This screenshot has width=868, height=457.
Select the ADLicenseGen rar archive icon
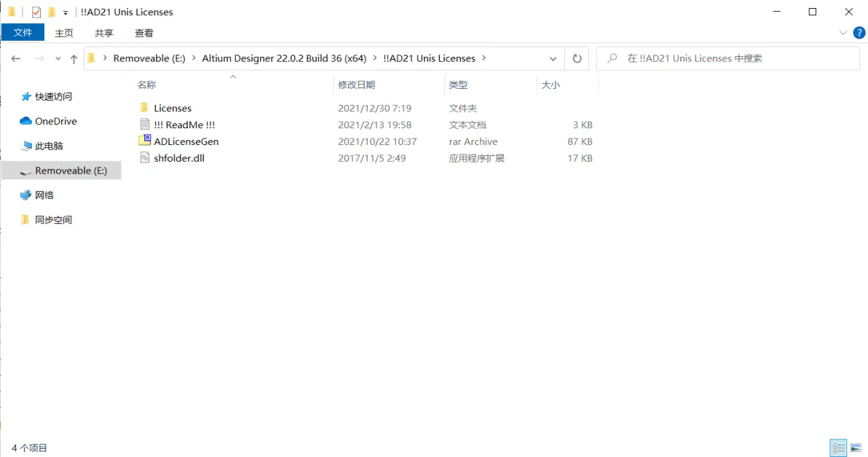point(144,141)
